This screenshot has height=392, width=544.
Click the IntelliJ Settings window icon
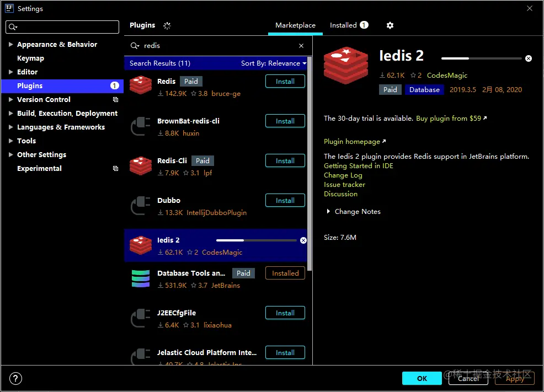(9, 8)
